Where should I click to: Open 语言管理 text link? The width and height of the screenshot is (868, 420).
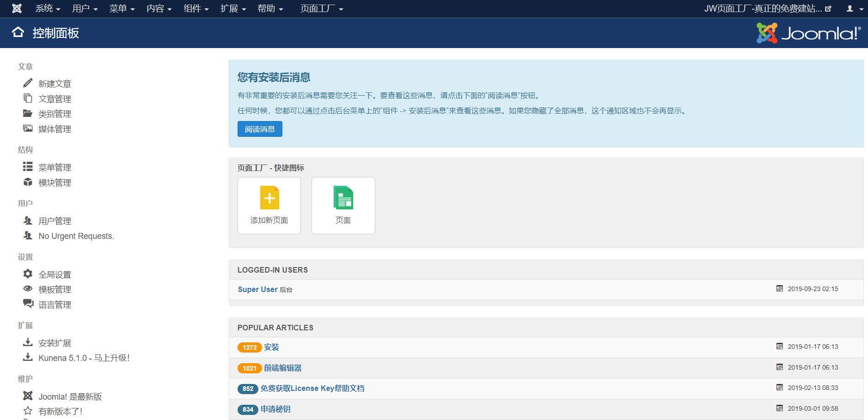tap(55, 304)
